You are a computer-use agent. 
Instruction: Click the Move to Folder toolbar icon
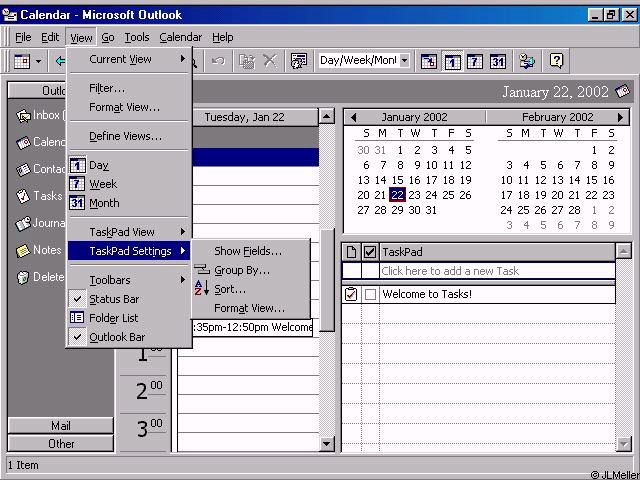point(247,62)
